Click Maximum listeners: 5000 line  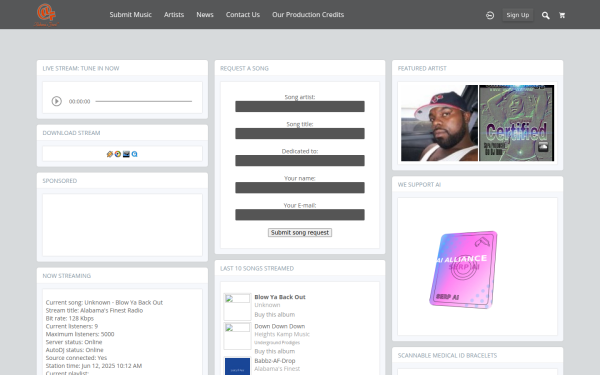click(80, 334)
